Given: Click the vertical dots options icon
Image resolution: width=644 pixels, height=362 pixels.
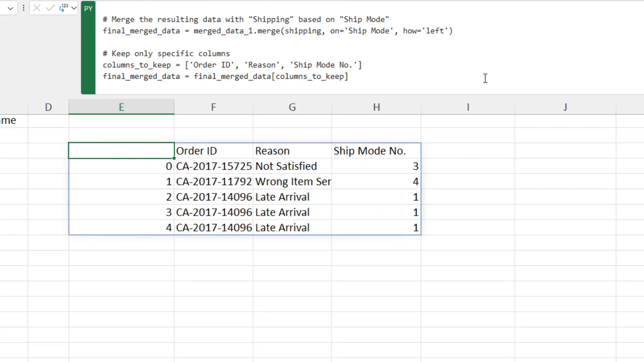Looking at the screenshot, I should coord(23,8).
